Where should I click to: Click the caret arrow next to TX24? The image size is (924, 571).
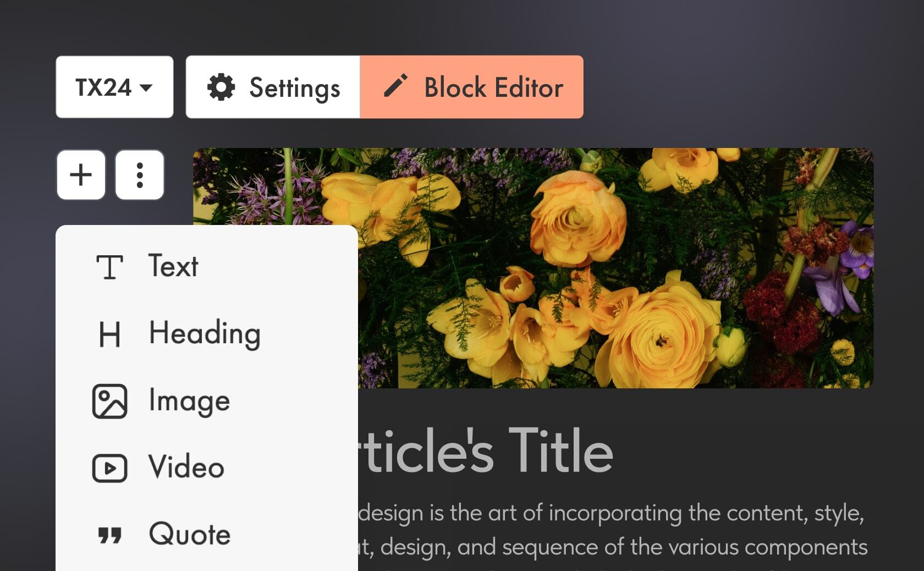pos(146,87)
